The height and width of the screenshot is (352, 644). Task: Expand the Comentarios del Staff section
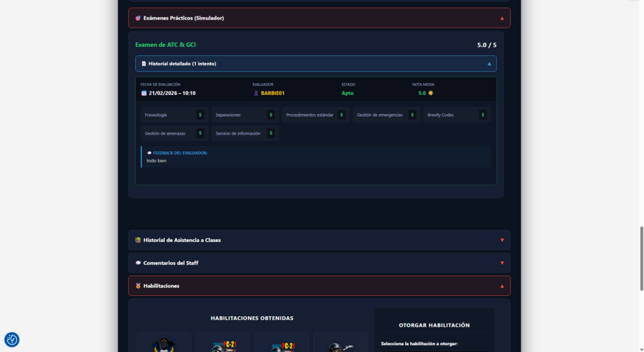pyautogui.click(x=502, y=263)
